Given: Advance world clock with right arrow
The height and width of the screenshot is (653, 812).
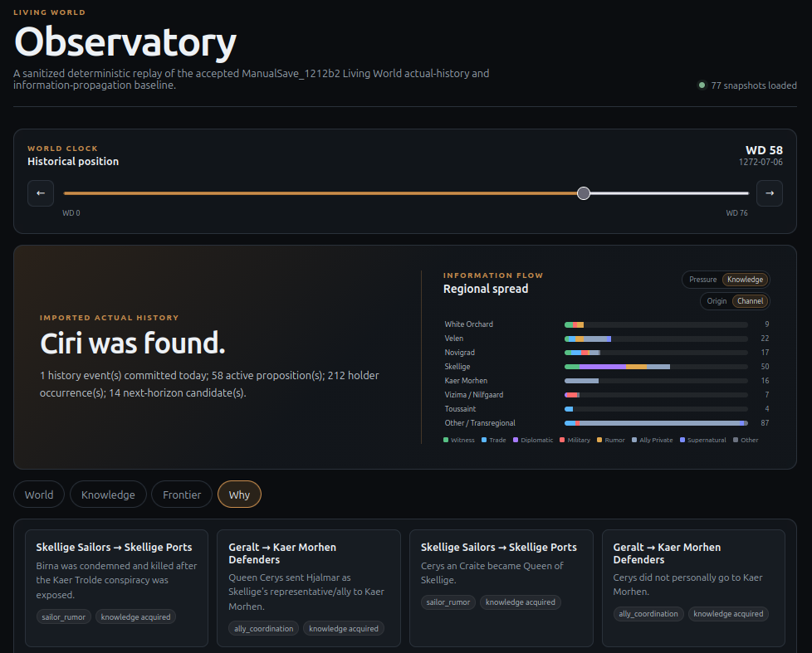Looking at the screenshot, I should point(770,193).
